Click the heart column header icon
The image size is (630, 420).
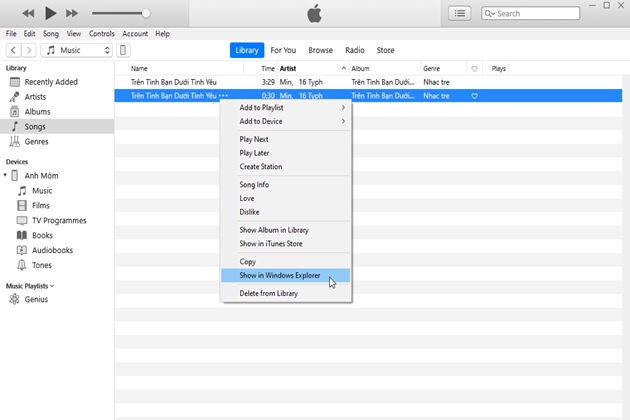click(475, 69)
